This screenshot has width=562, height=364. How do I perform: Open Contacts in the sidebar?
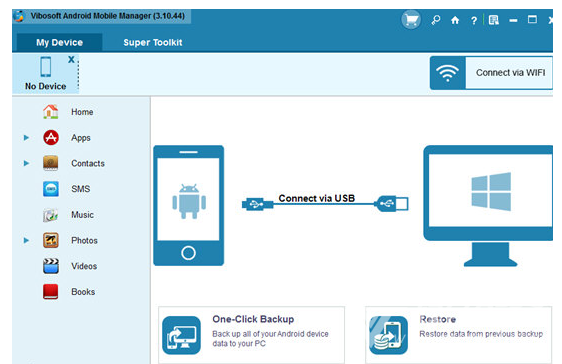tap(88, 163)
